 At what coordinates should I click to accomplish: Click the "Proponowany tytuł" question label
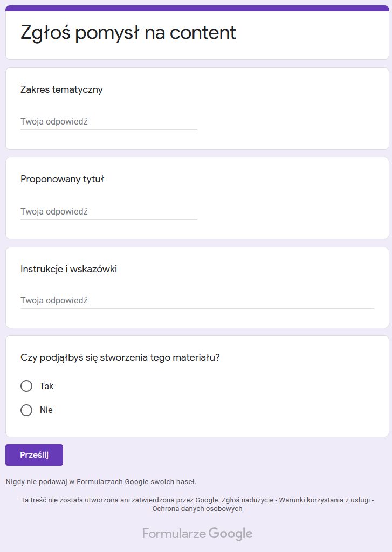(x=62, y=179)
